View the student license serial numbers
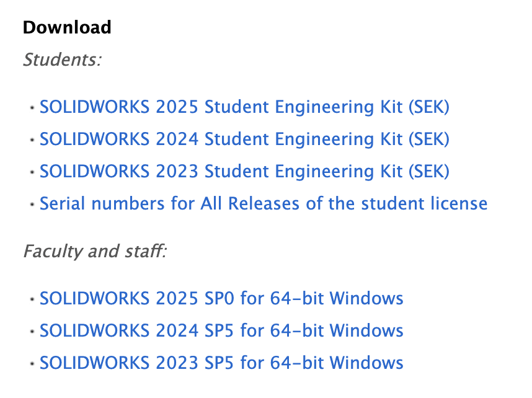The width and height of the screenshot is (532, 398). [x=264, y=203]
